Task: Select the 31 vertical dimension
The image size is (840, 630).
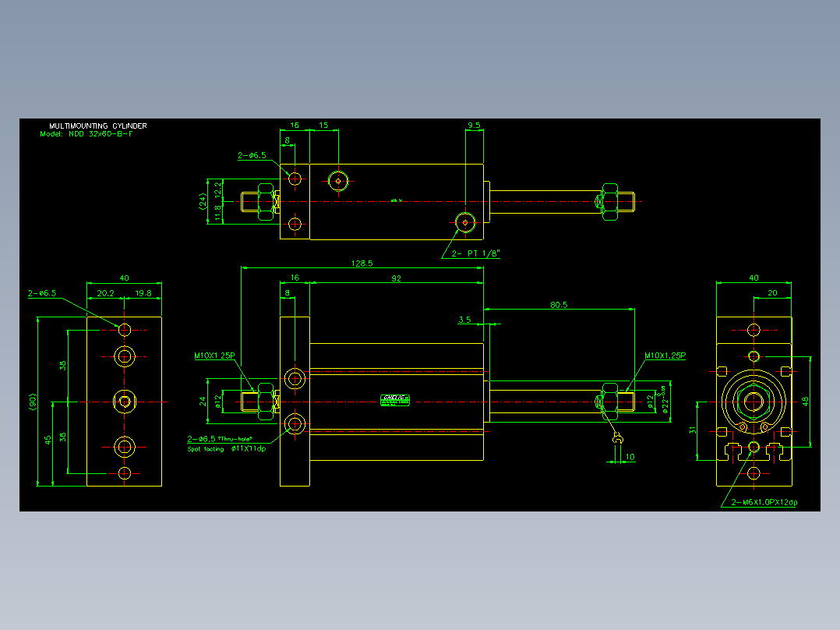Action: 692,430
